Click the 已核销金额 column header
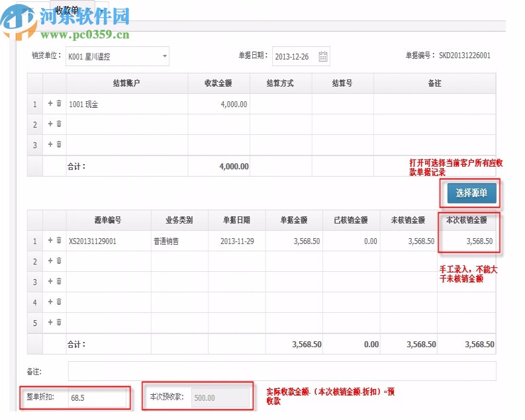 pos(352,220)
